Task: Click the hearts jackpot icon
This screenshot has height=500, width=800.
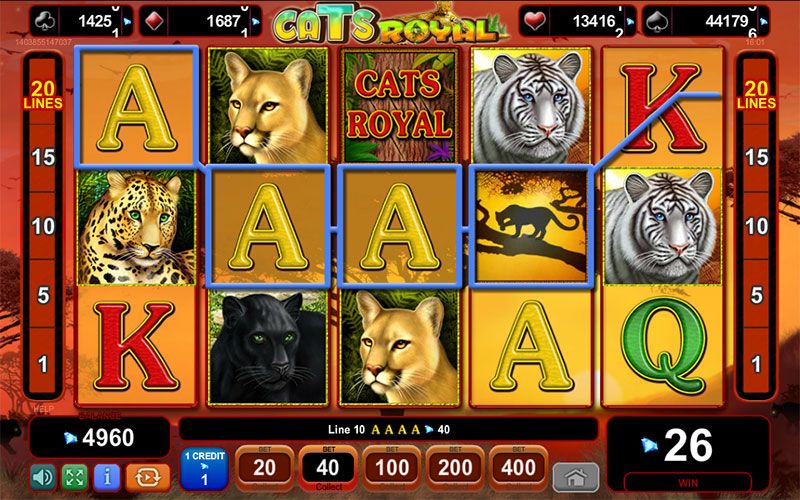Action: click(535, 21)
